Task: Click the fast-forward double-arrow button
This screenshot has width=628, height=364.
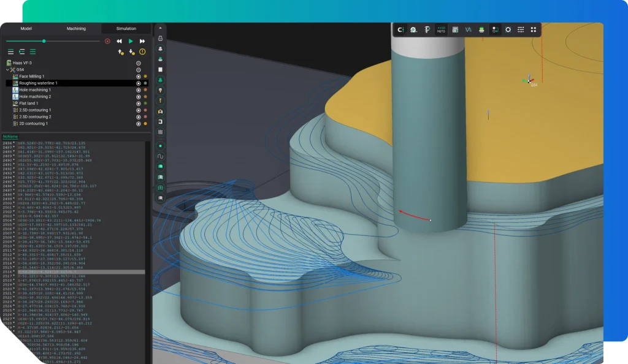Action: (142, 41)
